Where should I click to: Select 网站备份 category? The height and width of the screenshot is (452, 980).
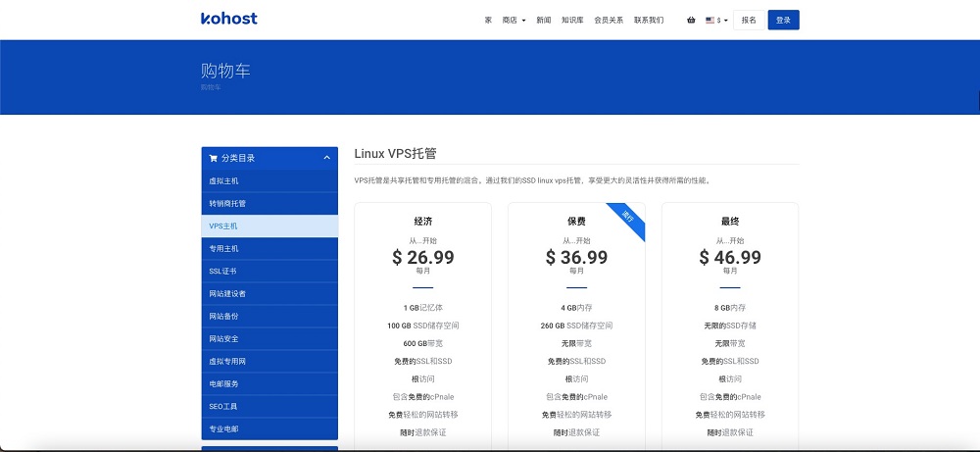tap(269, 317)
